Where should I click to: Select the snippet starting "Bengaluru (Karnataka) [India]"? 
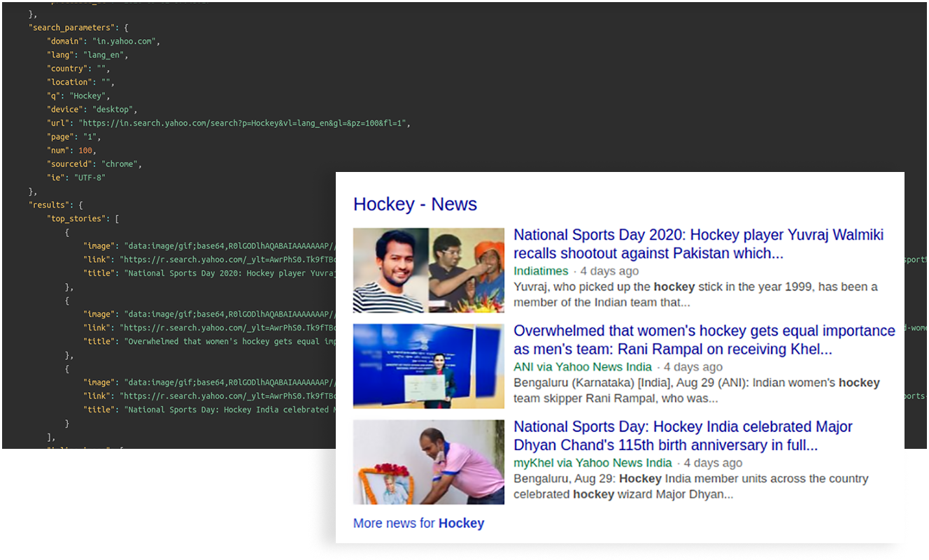[x=697, y=390]
